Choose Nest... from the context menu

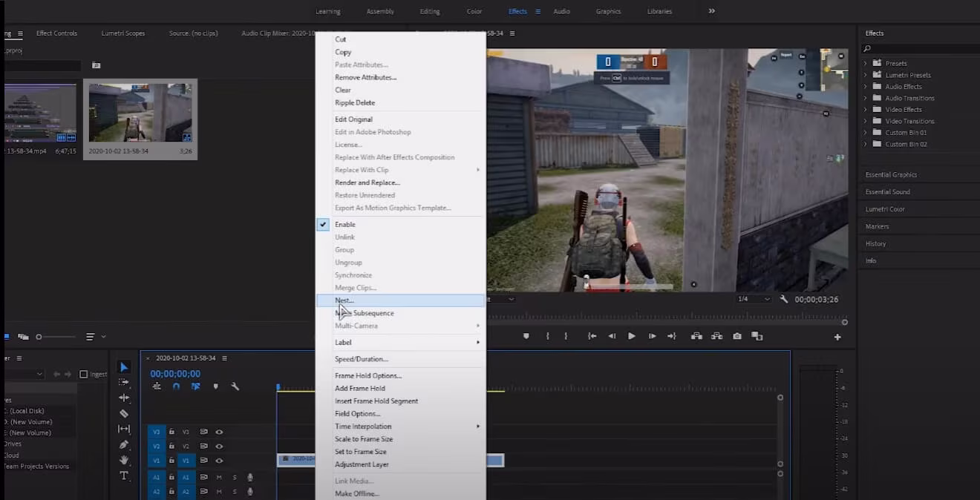pyautogui.click(x=344, y=300)
